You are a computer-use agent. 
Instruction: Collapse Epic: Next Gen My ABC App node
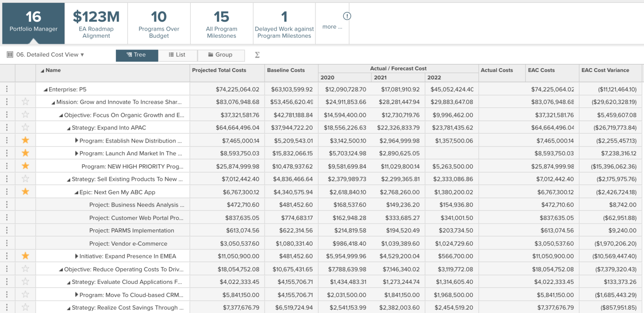[76, 193]
